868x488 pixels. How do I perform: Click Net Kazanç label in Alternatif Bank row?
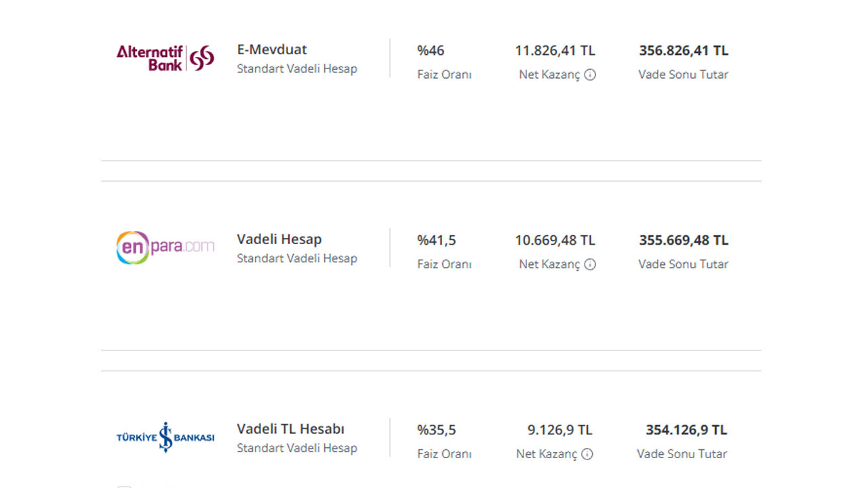[x=549, y=75]
